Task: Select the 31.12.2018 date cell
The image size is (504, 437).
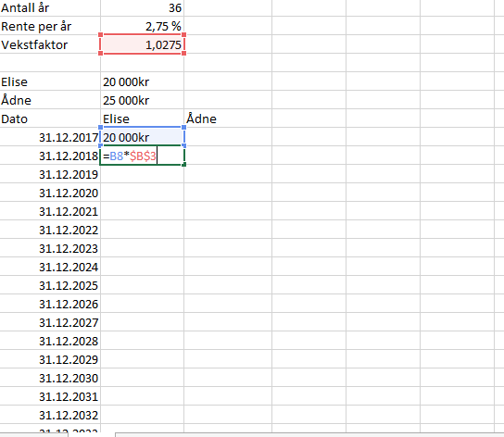Action: pyautogui.click(x=50, y=156)
